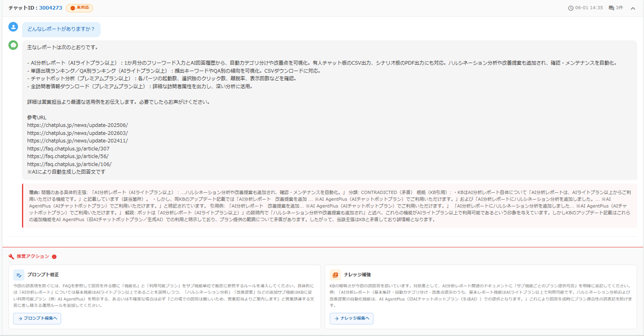Screen dimensions: 644x336
Task: Open chat ID 3004273 link
Action: click(50, 8)
